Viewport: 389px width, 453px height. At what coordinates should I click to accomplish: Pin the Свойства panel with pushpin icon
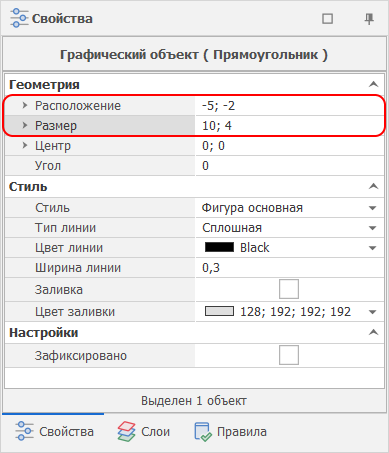point(369,19)
